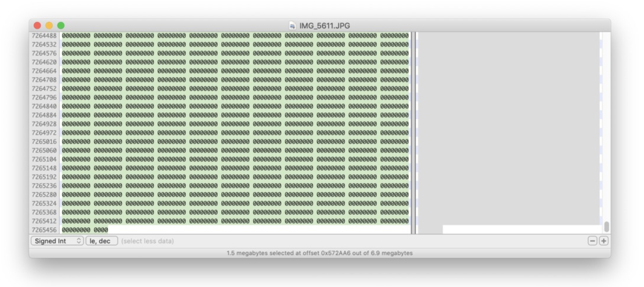Click the 7265236 row offset
This screenshot has height=287, width=644.
[44, 186]
